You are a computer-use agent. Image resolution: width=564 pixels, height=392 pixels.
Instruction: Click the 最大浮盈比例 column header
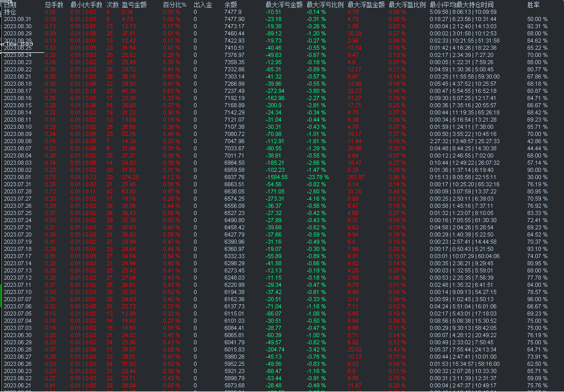pos(407,5)
